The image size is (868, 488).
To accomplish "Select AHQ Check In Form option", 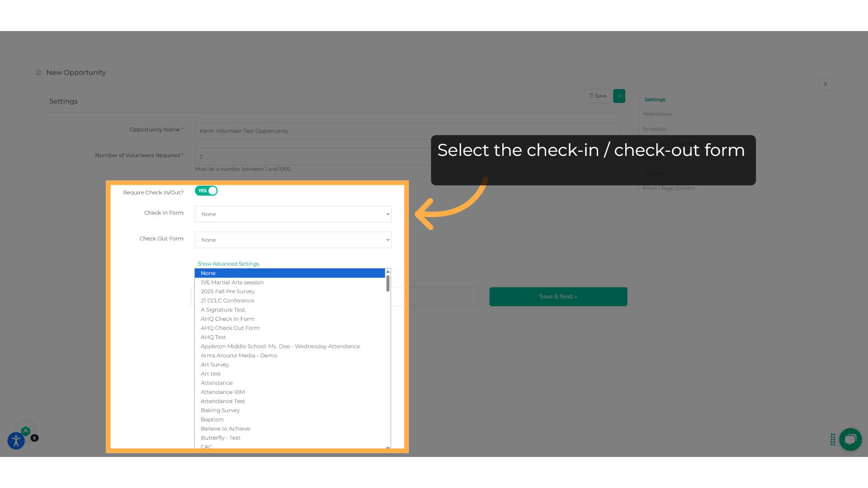I will pos(290,319).
